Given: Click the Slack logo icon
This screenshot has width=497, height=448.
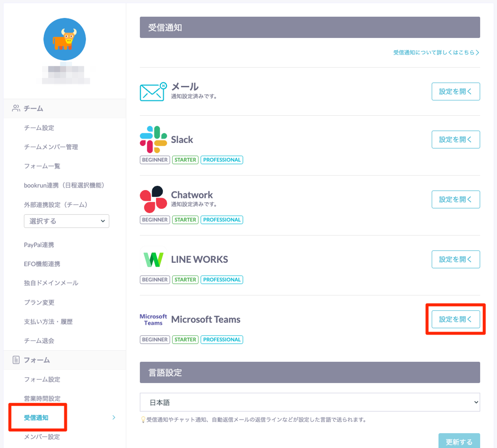Looking at the screenshot, I should coord(153,139).
